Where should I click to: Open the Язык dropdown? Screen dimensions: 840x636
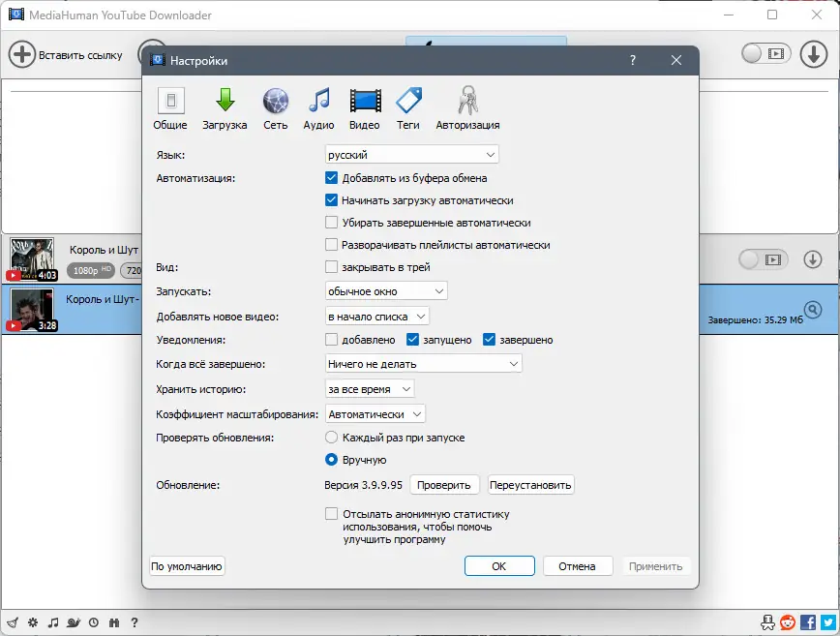(x=411, y=155)
